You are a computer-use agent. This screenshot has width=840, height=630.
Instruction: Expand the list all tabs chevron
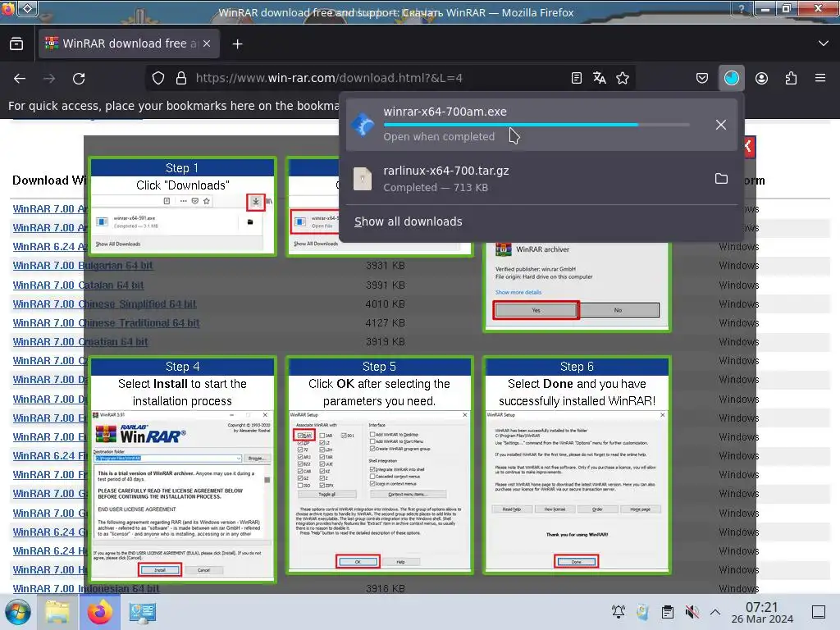click(x=824, y=43)
